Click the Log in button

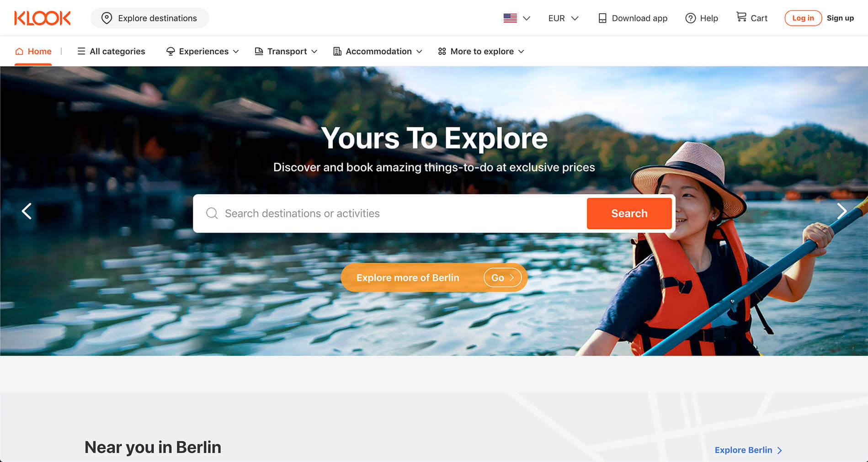[x=803, y=18]
